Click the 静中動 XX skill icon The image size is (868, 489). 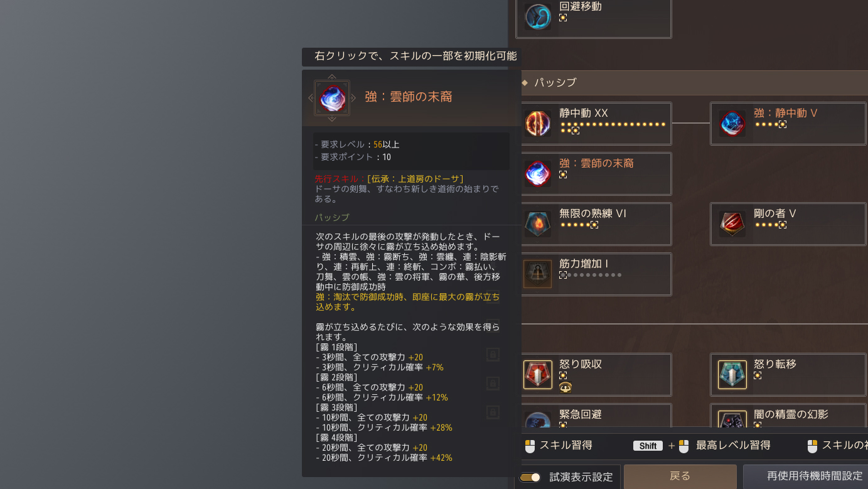(x=538, y=124)
